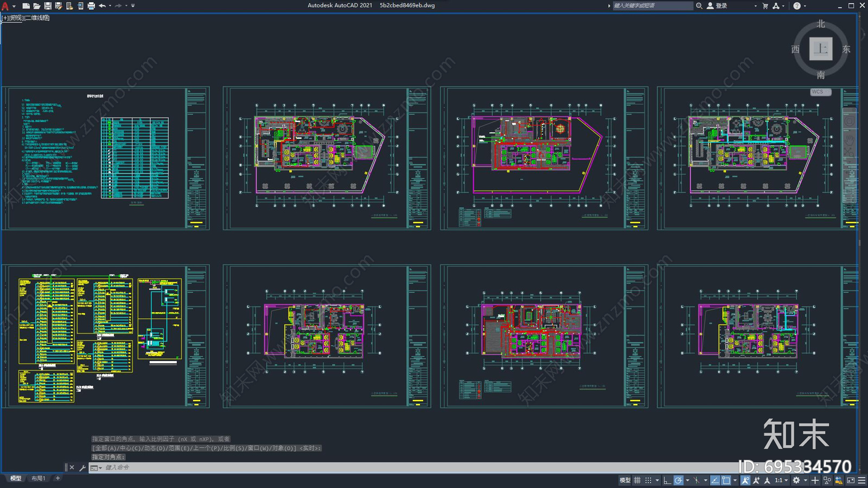Toggle auto-add annotation scales icon
Image resolution: width=868 pixels, height=488 pixels.
point(756,480)
